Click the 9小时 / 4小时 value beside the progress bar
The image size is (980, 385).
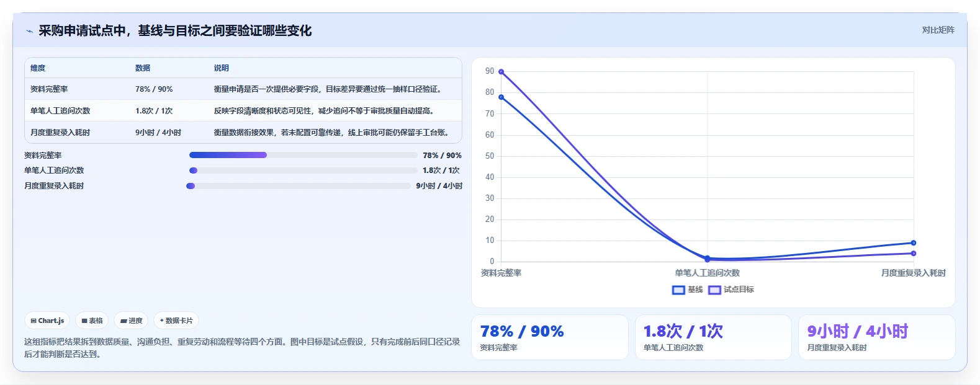pos(439,186)
